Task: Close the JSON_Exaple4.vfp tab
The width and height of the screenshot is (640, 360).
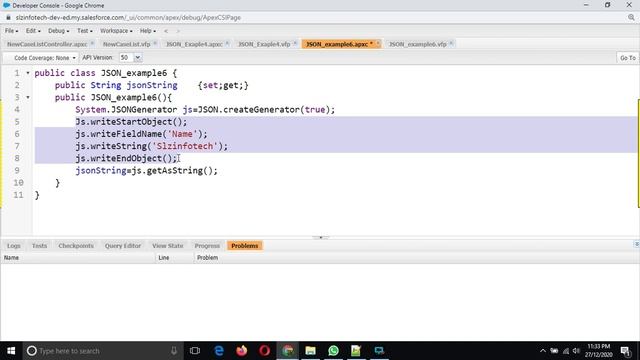Action: coord(295,43)
